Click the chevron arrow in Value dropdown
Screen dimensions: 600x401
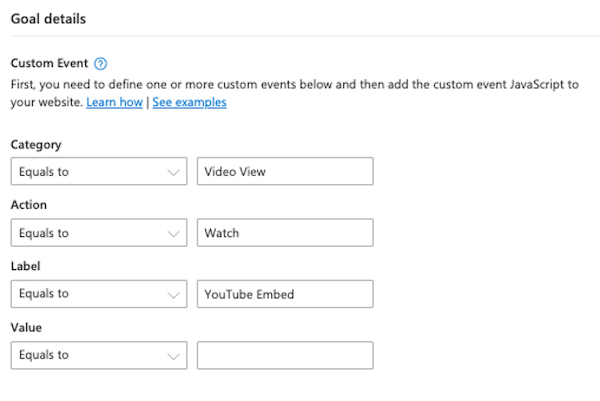tap(173, 355)
